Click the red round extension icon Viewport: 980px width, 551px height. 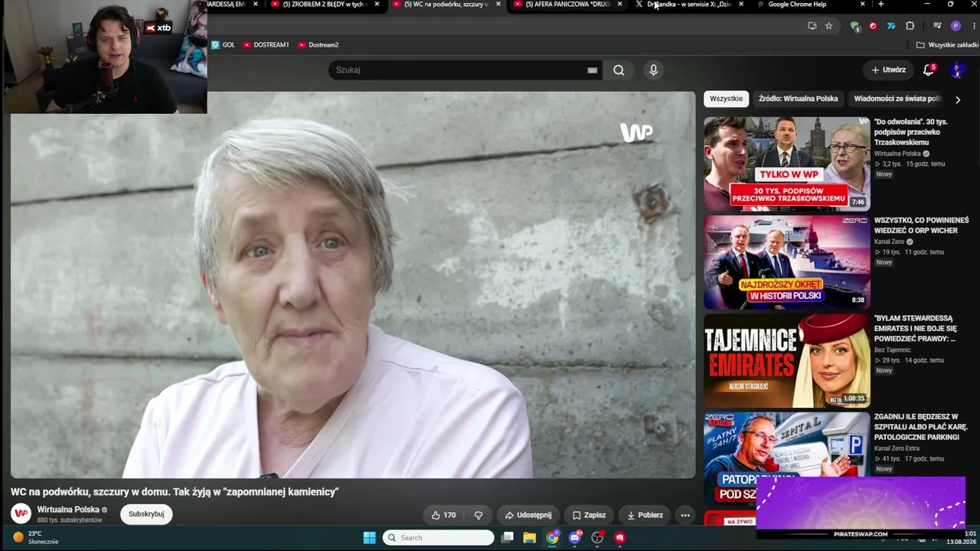pos(873,26)
